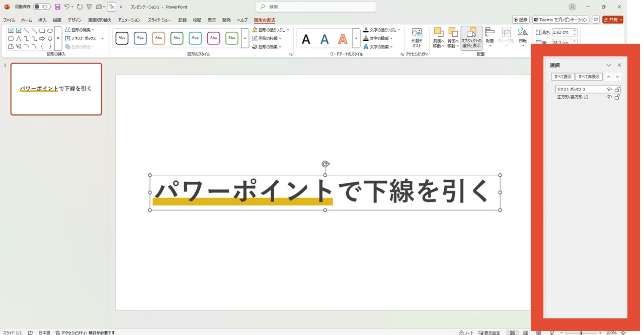Select the left brace shape

(42, 46)
